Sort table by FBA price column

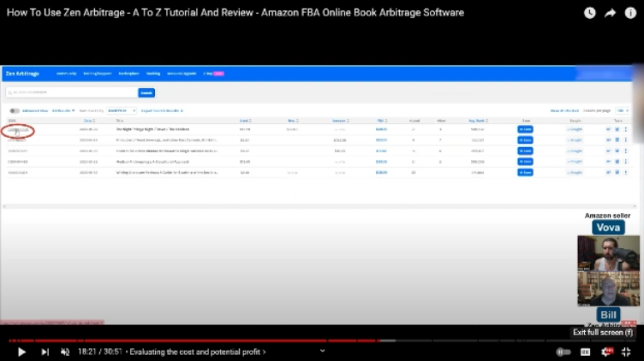(x=382, y=121)
